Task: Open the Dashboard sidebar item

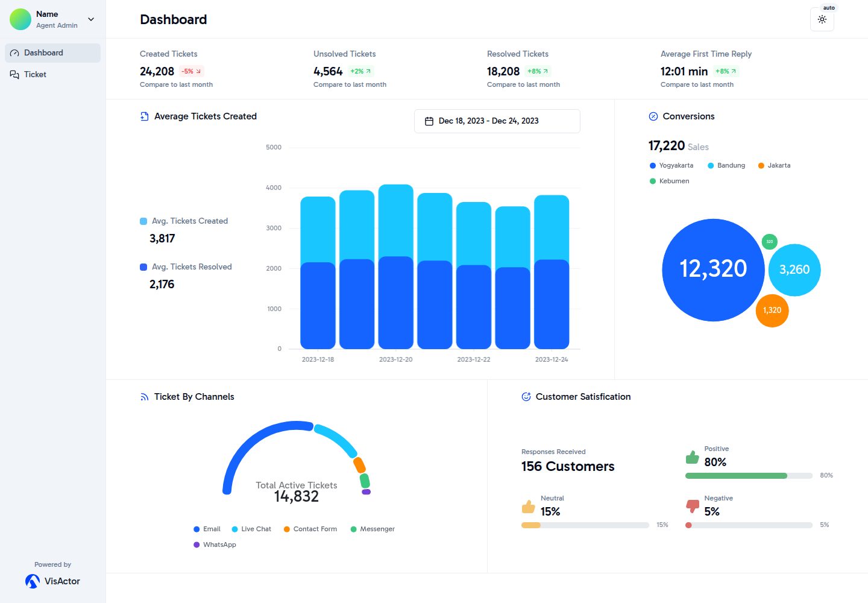Action: click(x=52, y=53)
